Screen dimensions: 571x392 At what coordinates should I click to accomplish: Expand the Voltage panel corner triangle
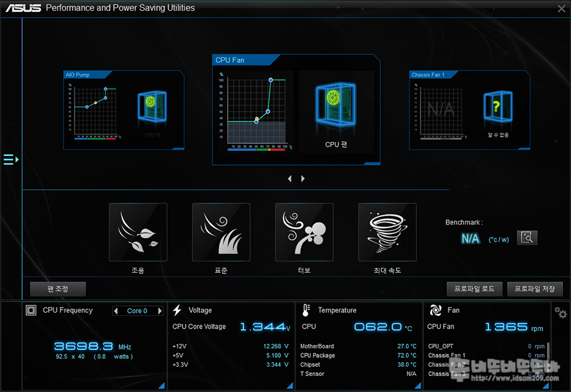click(x=290, y=386)
